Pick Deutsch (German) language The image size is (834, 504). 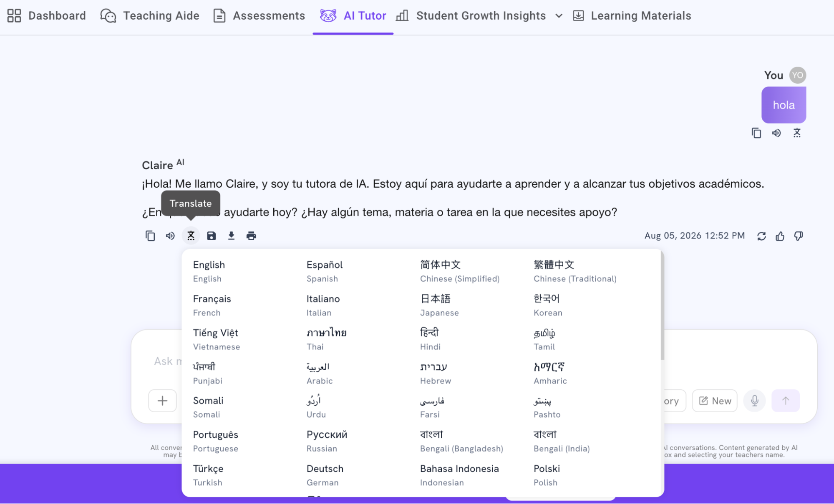(x=325, y=475)
